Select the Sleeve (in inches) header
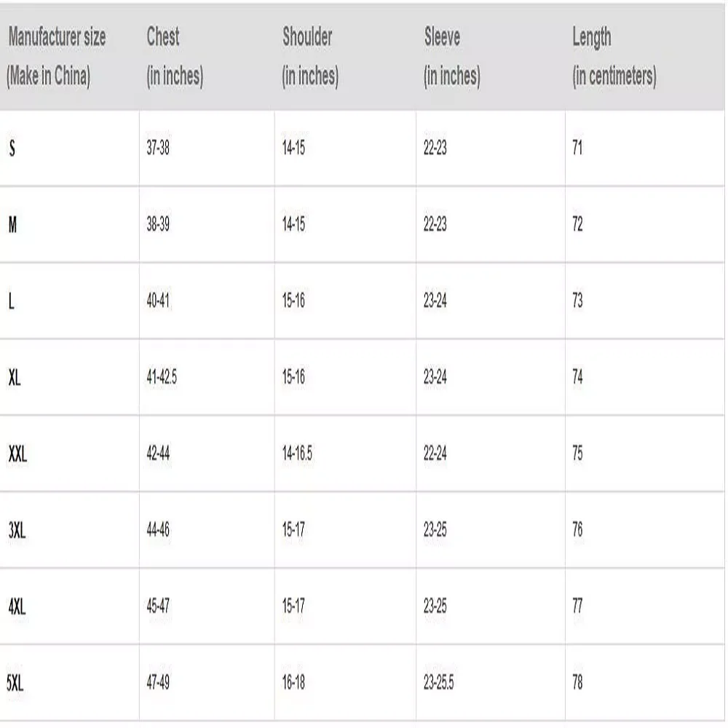This screenshot has height=728, width=728. [x=452, y=56]
